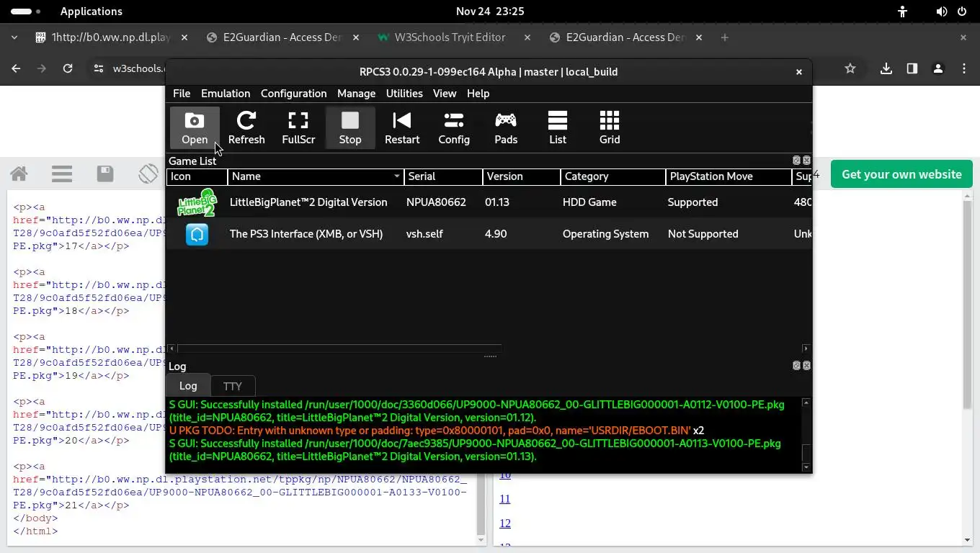Open the Applications menu in top bar
980x553 pixels.
92,12
